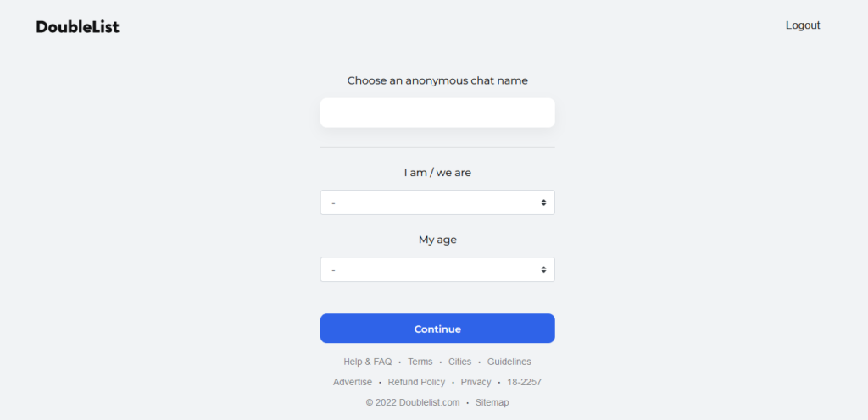Screen dimensions: 868x420
Task: Open the Help & FAQ link
Action: [368, 362]
